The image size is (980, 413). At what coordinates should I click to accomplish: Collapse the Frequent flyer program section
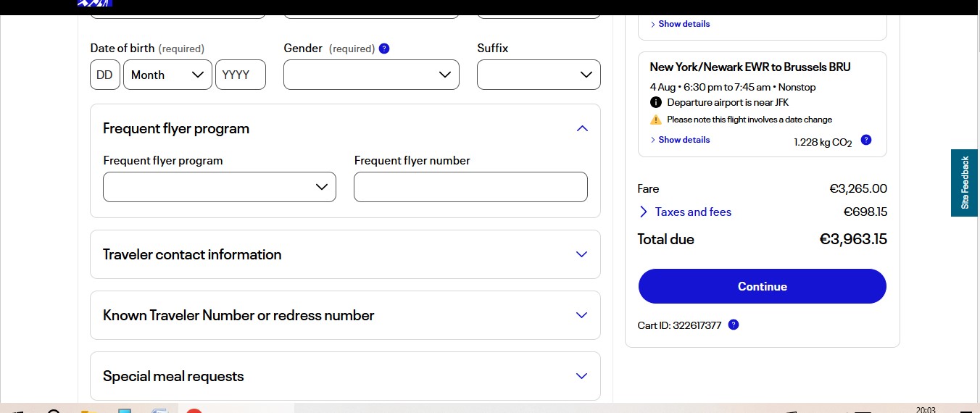581,128
